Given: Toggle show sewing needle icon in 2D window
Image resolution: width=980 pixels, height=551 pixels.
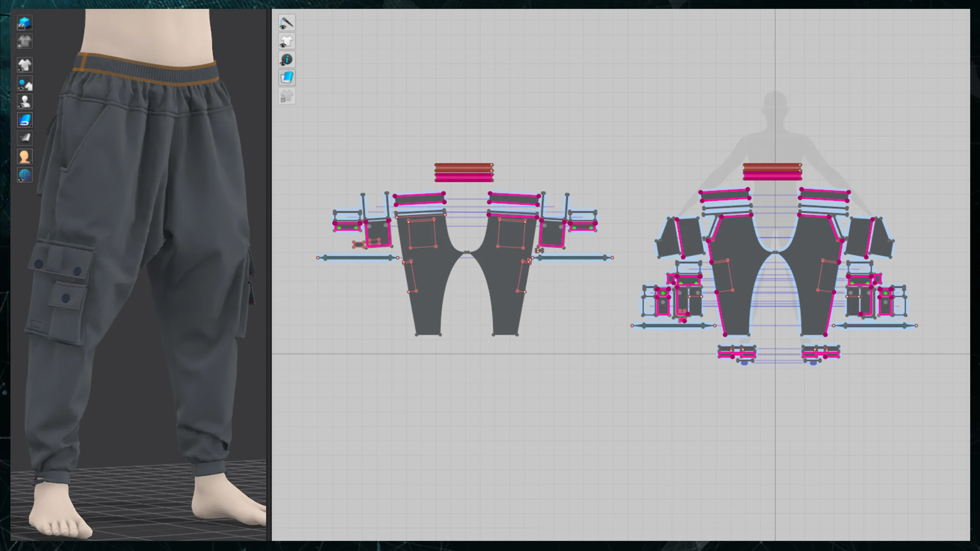Looking at the screenshot, I should click(287, 23).
